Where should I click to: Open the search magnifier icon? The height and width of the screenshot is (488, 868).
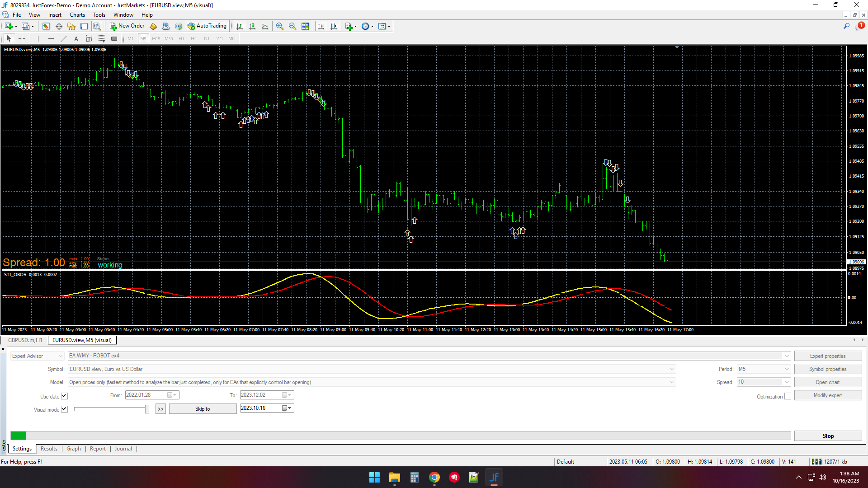[846, 26]
